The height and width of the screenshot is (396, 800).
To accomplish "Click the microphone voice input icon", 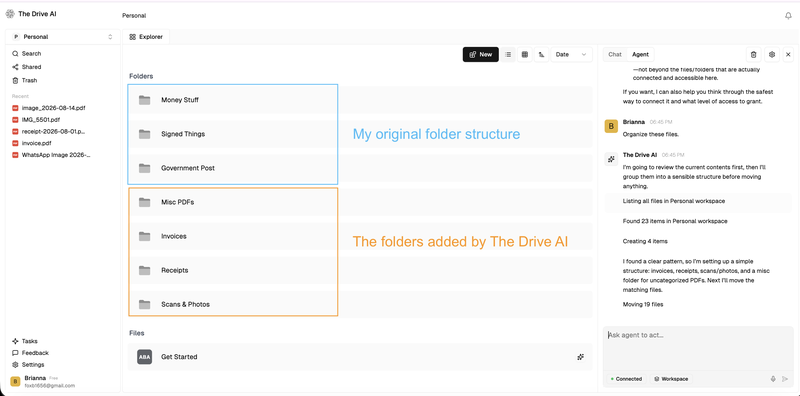I will pos(773,379).
